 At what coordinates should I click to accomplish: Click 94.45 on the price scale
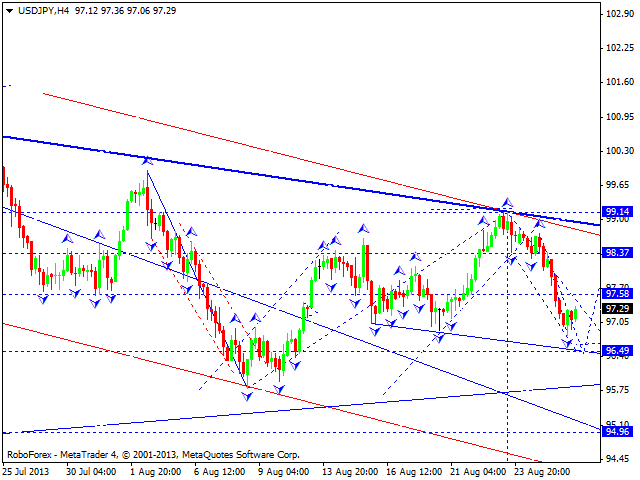(x=617, y=459)
